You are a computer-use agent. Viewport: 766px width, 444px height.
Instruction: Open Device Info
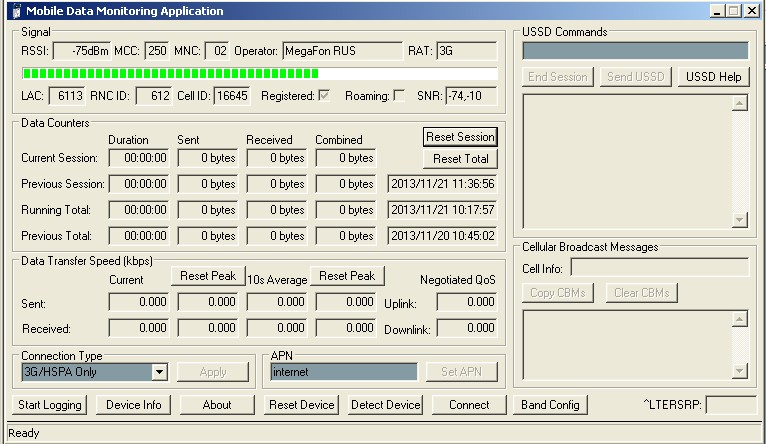(133, 405)
